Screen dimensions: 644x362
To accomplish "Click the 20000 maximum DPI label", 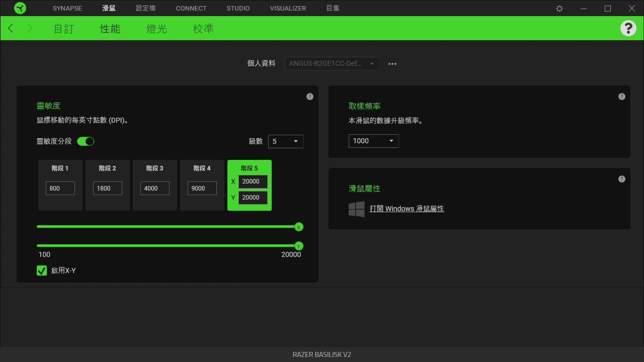I will click(x=291, y=254).
